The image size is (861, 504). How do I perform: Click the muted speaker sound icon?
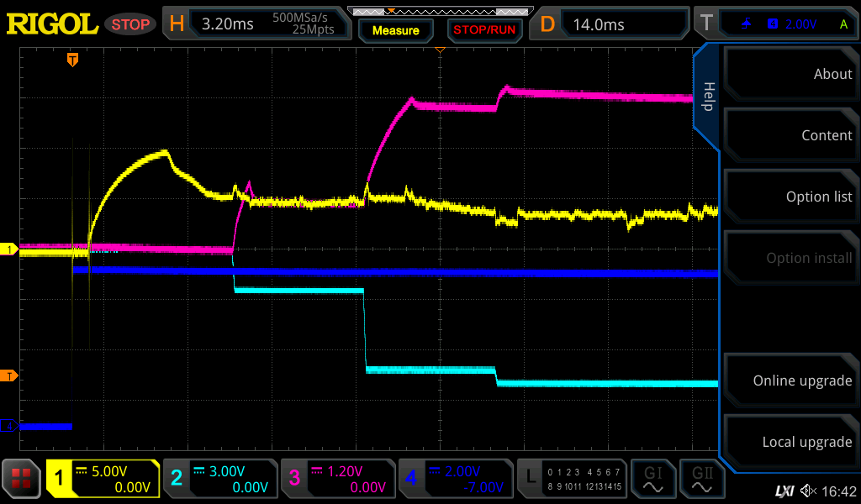(808, 491)
